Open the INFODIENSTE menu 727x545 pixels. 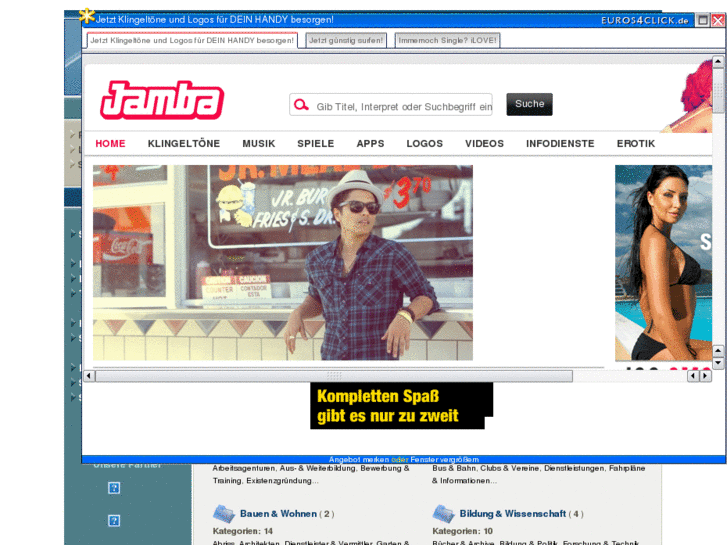click(x=560, y=144)
